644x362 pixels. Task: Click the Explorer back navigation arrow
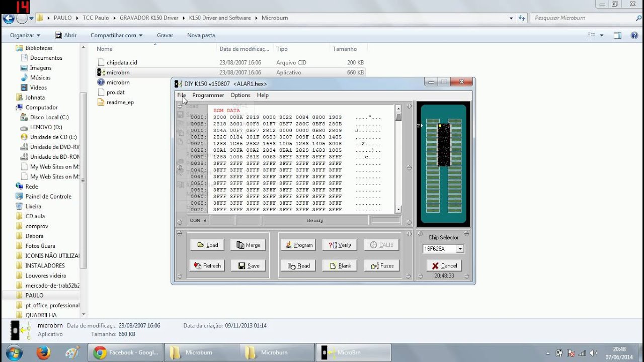(9, 19)
